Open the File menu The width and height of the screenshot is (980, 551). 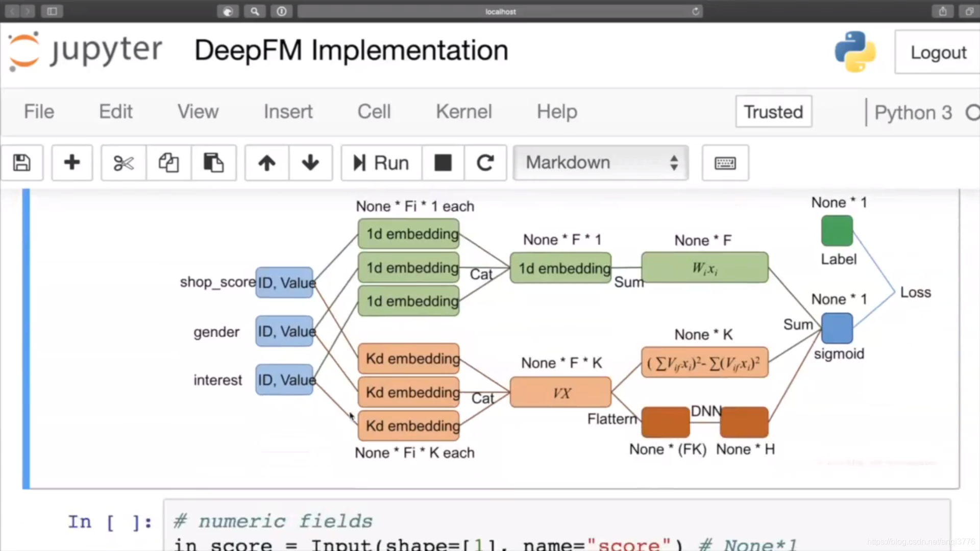coord(39,112)
